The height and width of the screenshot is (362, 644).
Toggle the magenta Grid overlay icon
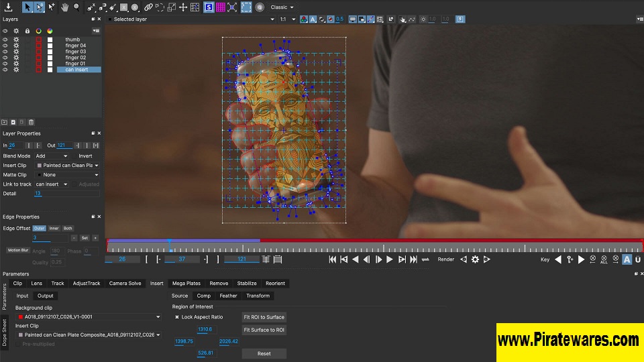pos(221,7)
